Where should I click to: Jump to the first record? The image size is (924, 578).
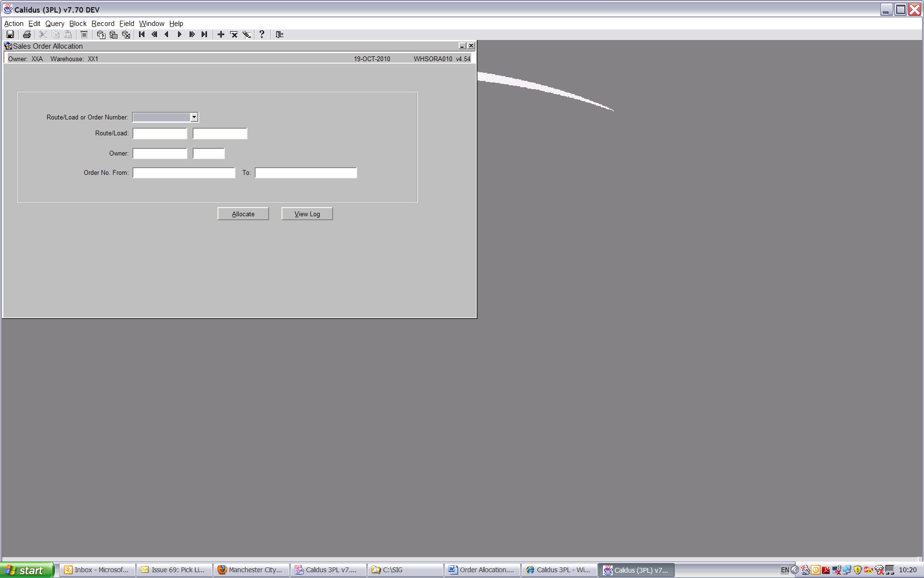141,34
